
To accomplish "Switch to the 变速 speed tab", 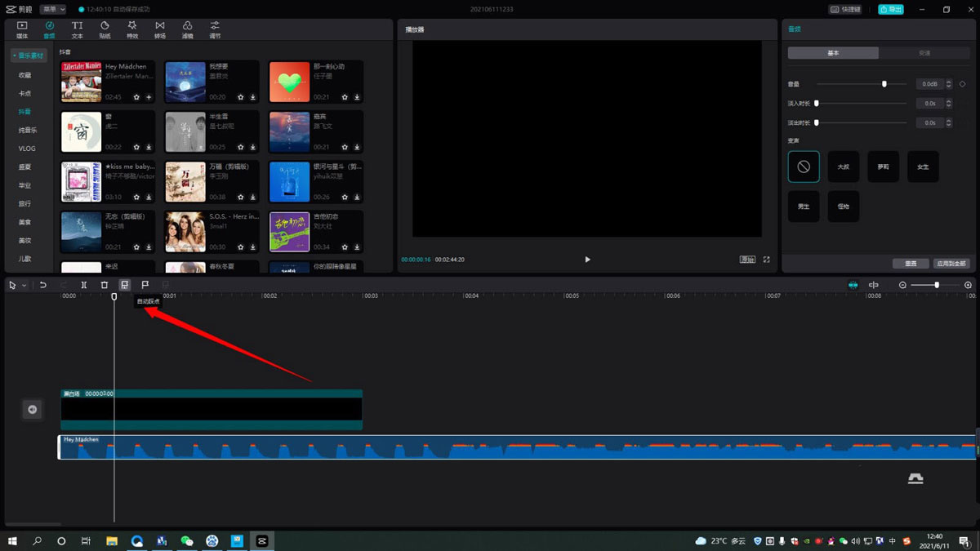I will tap(924, 53).
